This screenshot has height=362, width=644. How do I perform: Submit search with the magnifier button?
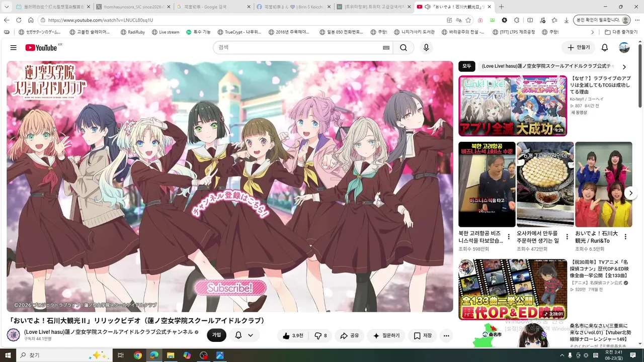tap(404, 47)
